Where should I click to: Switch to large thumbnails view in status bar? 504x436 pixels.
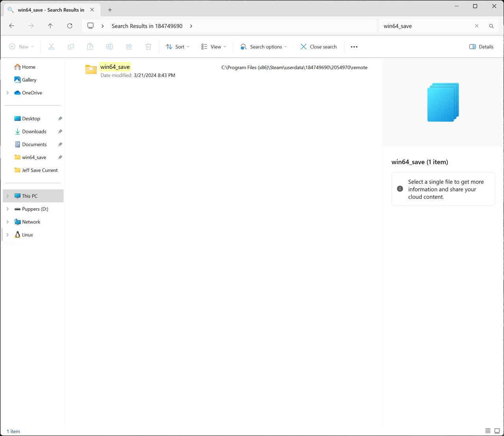[497, 431]
